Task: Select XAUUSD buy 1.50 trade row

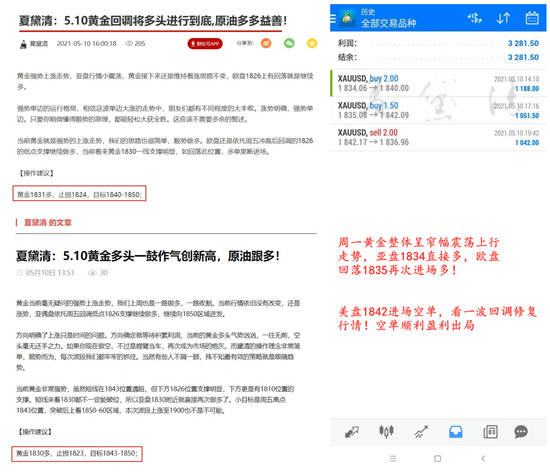Action: click(438, 111)
